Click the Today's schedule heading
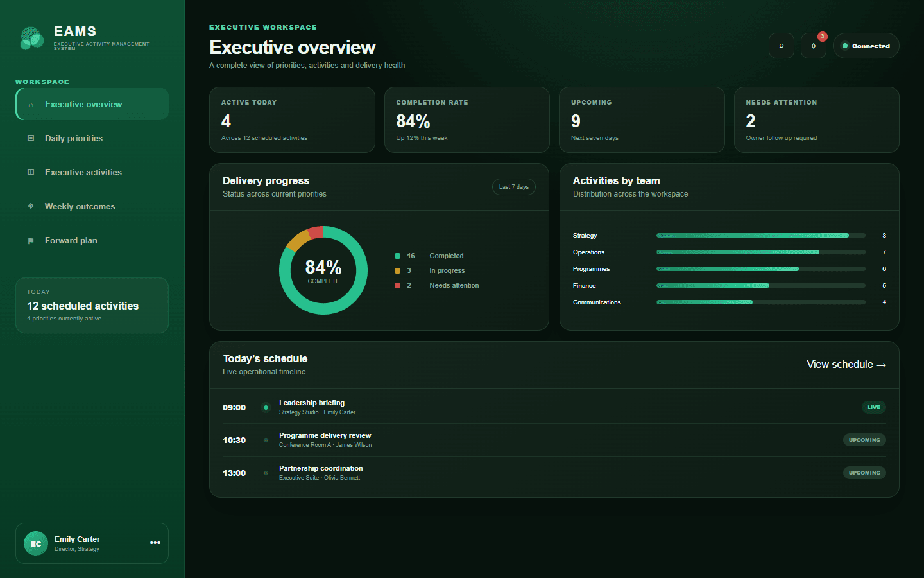924x578 pixels. pyautogui.click(x=265, y=358)
